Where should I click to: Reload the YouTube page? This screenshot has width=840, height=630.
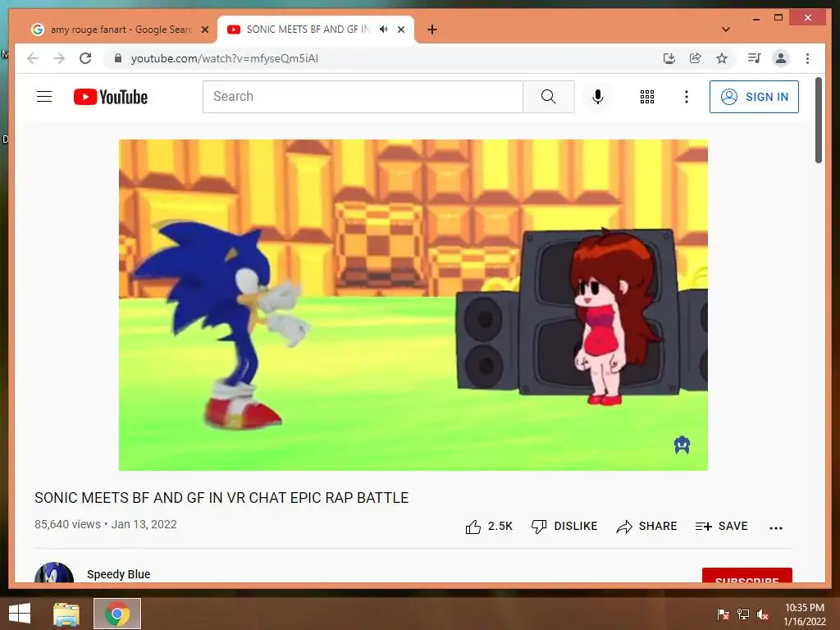[85, 58]
